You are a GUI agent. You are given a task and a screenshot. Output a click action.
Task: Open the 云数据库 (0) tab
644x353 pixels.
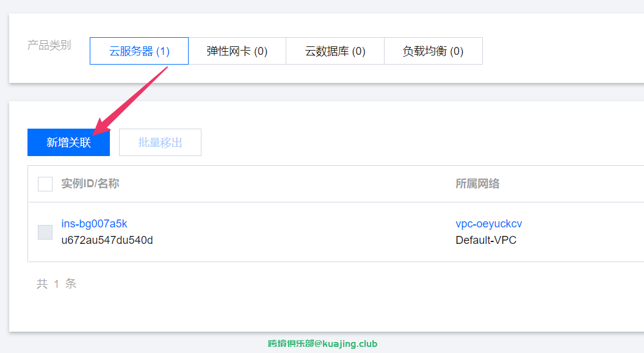(x=335, y=51)
